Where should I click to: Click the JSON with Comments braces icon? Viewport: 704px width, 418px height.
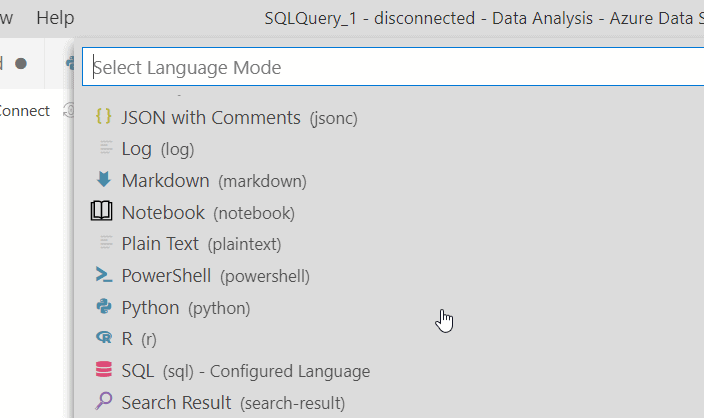click(103, 117)
